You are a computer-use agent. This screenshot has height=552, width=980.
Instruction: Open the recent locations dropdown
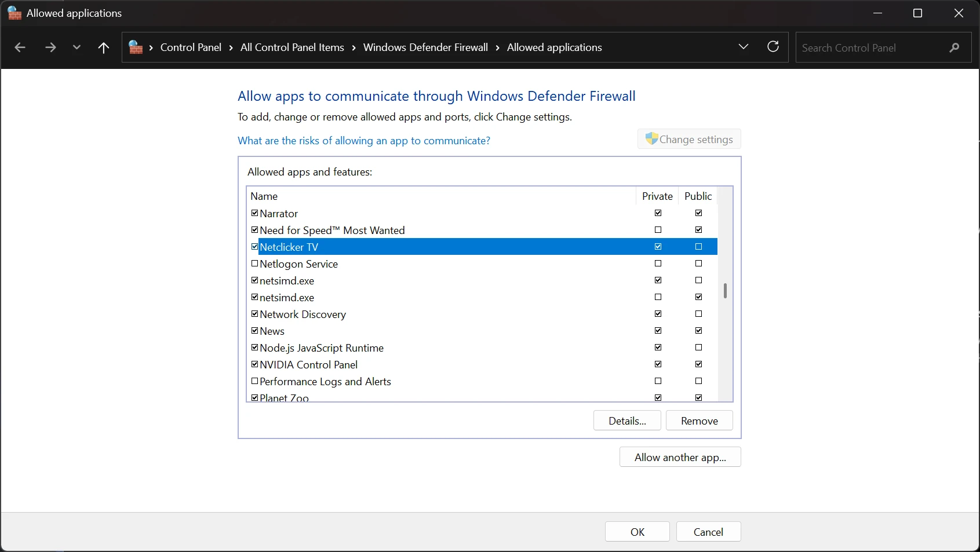coord(76,47)
